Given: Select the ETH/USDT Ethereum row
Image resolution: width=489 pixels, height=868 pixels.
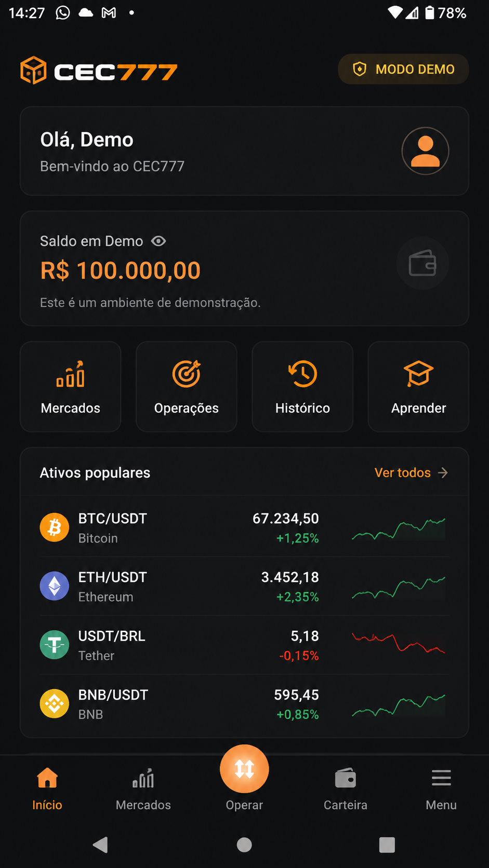Looking at the screenshot, I should [x=244, y=587].
